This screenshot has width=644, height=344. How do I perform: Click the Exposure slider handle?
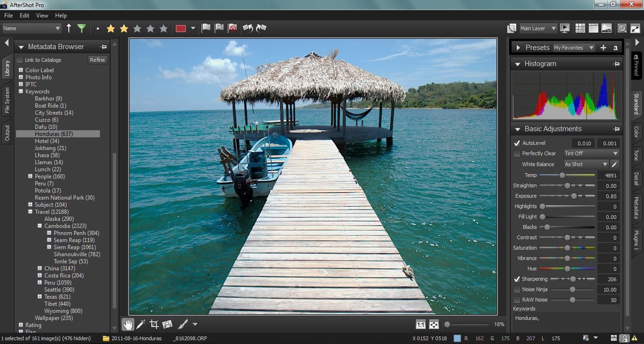[x=574, y=196]
